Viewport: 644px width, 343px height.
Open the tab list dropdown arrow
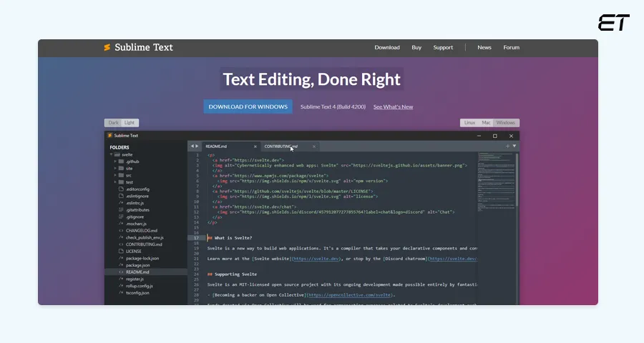(514, 146)
